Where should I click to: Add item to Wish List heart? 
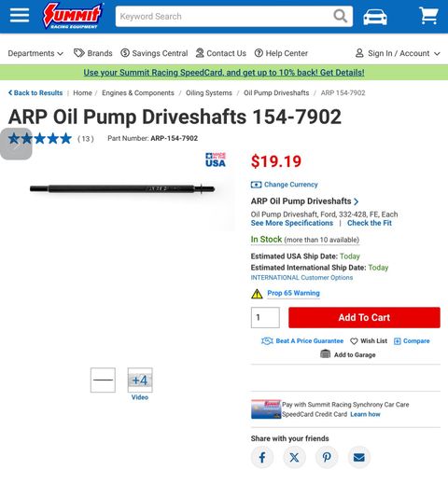tap(369, 340)
